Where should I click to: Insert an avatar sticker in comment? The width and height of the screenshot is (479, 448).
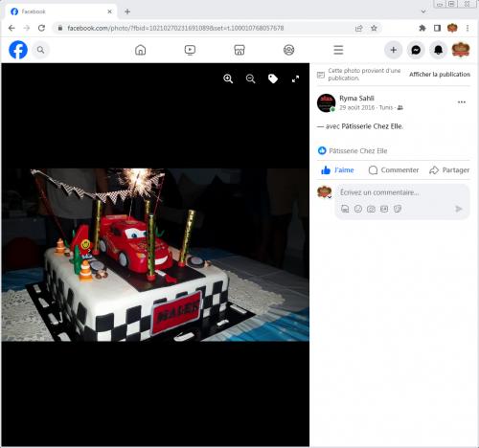(345, 209)
